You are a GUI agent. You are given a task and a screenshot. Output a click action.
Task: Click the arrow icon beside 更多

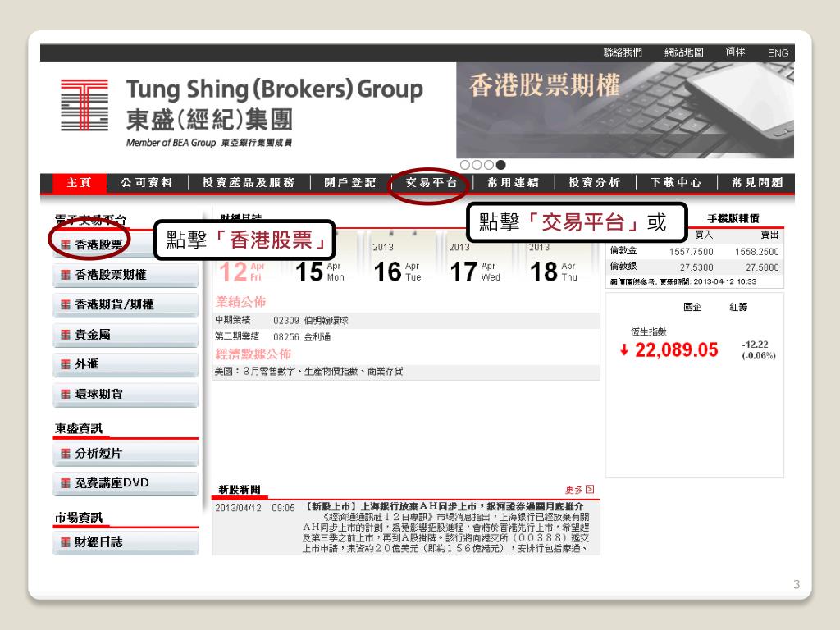tap(590, 489)
